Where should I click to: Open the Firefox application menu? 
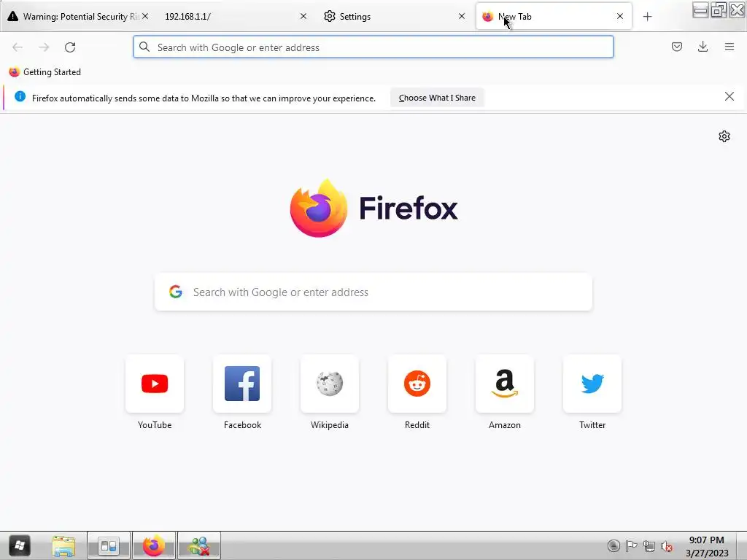[729, 47]
